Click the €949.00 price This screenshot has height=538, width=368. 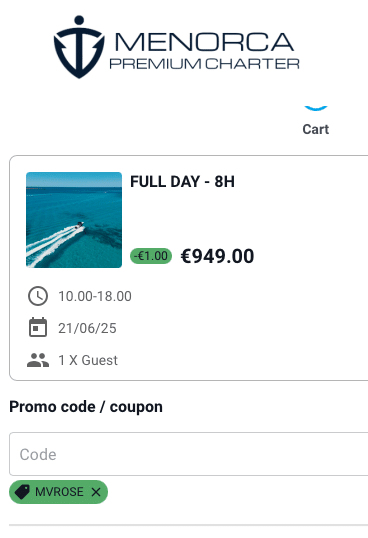coord(217,256)
